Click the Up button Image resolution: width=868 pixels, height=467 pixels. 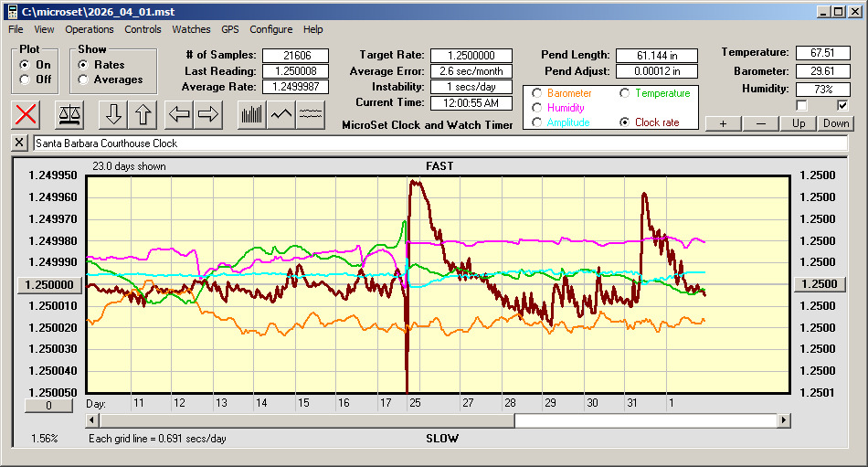click(799, 123)
